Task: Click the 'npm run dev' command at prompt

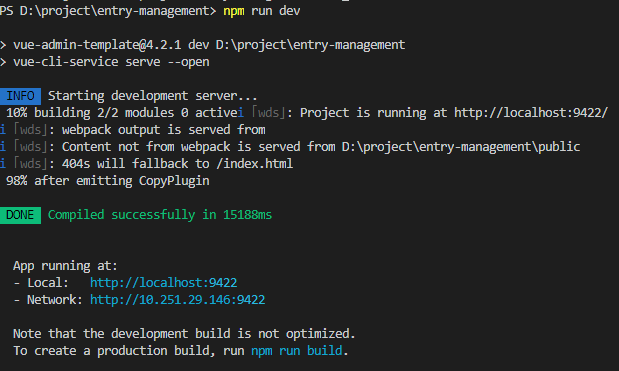Action: click(262, 11)
